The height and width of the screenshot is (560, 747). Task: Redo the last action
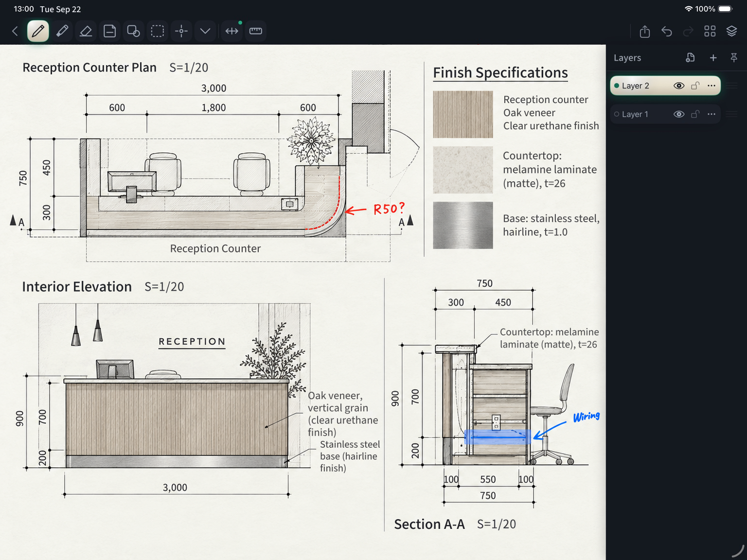coord(688,32)
